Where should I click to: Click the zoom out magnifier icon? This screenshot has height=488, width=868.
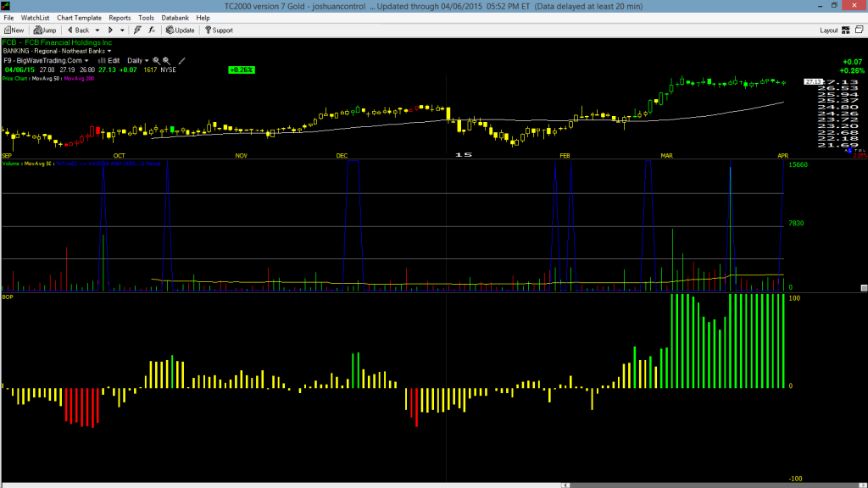166,61
